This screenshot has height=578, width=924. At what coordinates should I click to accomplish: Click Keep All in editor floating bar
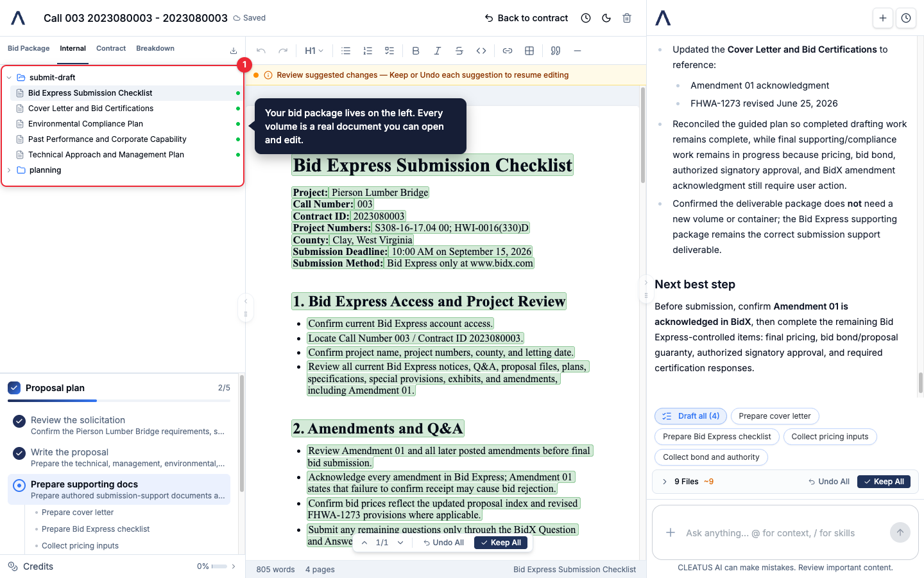pos(501,543)
